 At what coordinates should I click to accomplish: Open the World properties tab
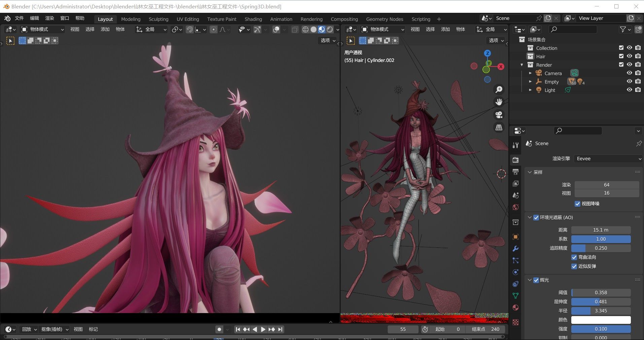515,207
